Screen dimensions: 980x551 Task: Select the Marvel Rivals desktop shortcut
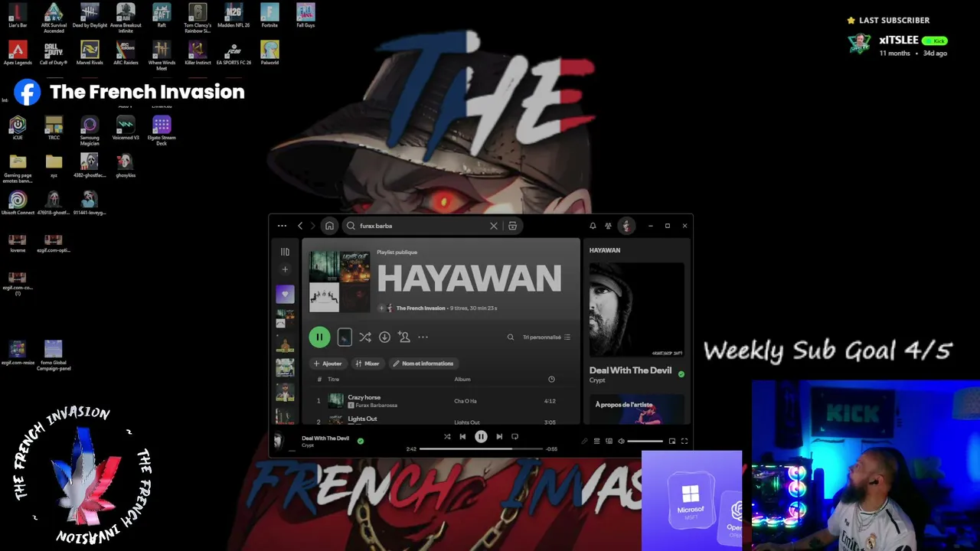click(x=90, y=54)
